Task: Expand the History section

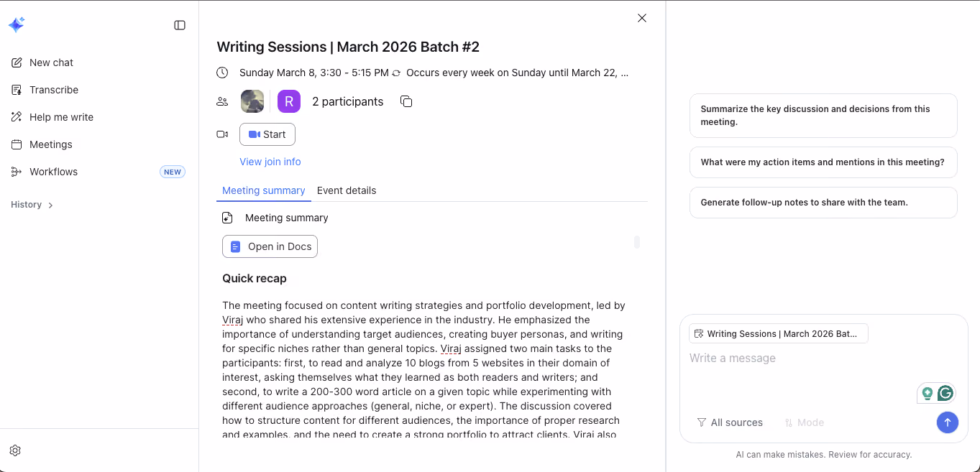Action: click(32, 205)
